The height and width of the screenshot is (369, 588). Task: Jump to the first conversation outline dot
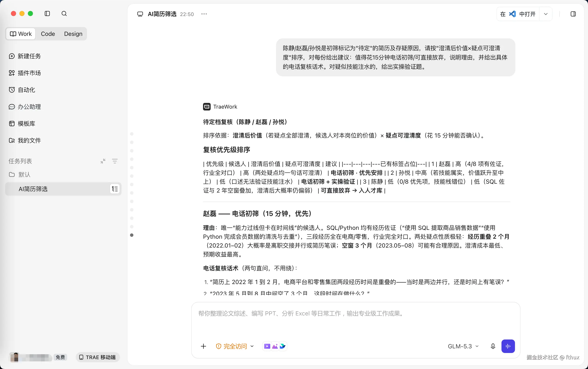point(132,134)
